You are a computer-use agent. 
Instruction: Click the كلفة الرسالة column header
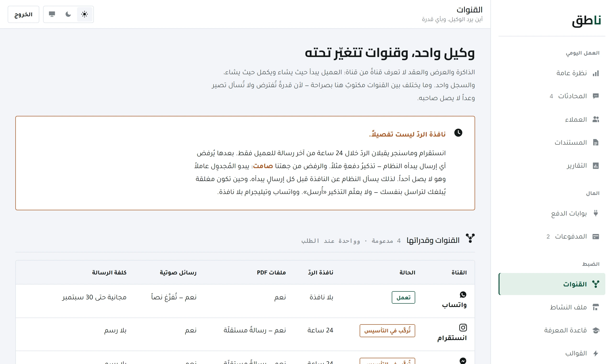(x=109, y=272)
